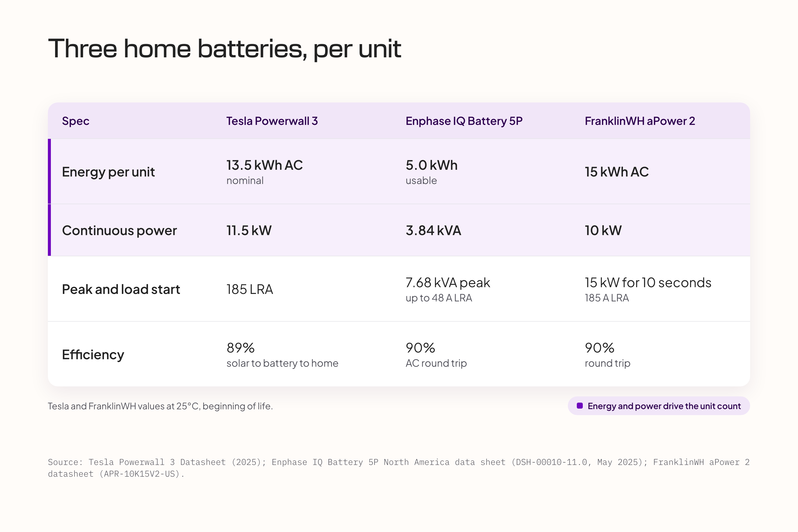The height and width of the screenshot is (532, 798).
Task: Click the 'AC round trip' note
Action: tap(436, 363)
